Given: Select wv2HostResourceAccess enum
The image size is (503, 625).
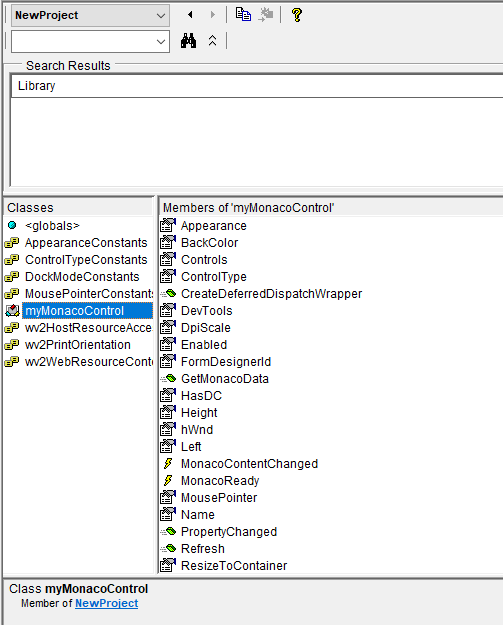Looking at the screenshot, I should coord(88,328).
